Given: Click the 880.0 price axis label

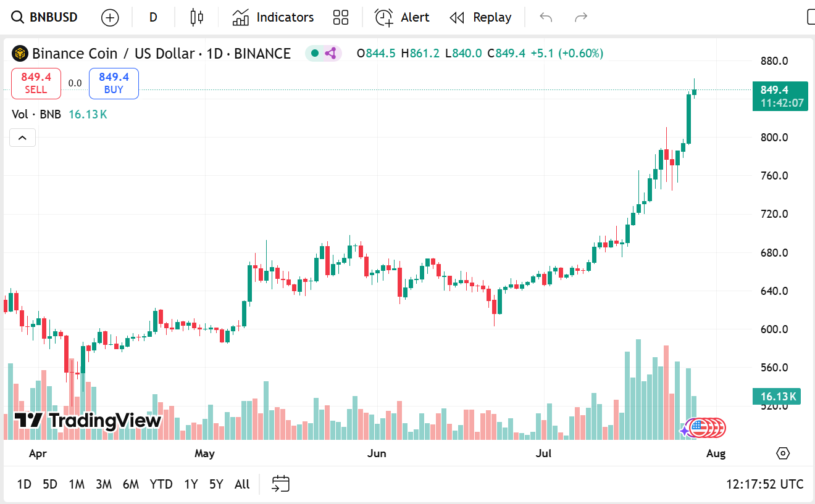Looking at the screenshot, I should pyautogui.click(x=775, y=61).
